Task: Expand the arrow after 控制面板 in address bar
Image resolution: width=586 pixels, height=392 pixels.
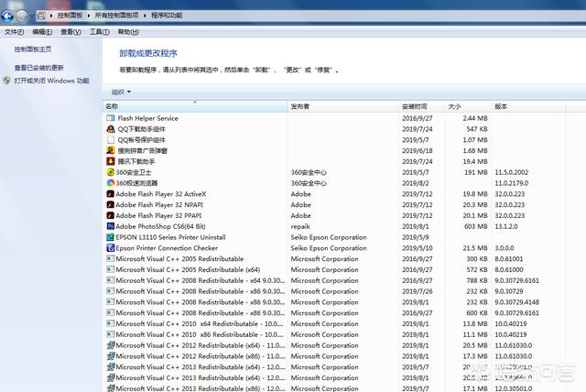Action: pos(89,16)
